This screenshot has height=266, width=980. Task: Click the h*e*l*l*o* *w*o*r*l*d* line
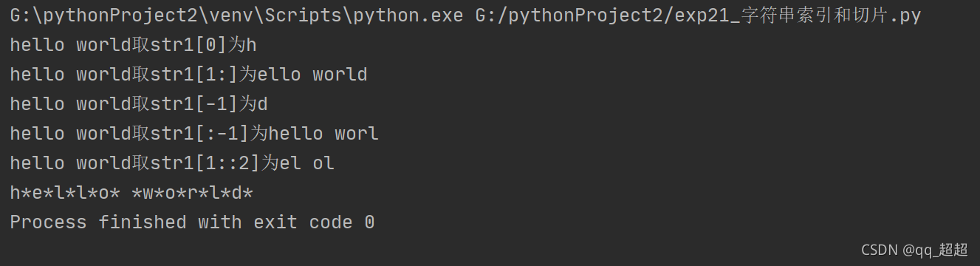tap(131, 193)
